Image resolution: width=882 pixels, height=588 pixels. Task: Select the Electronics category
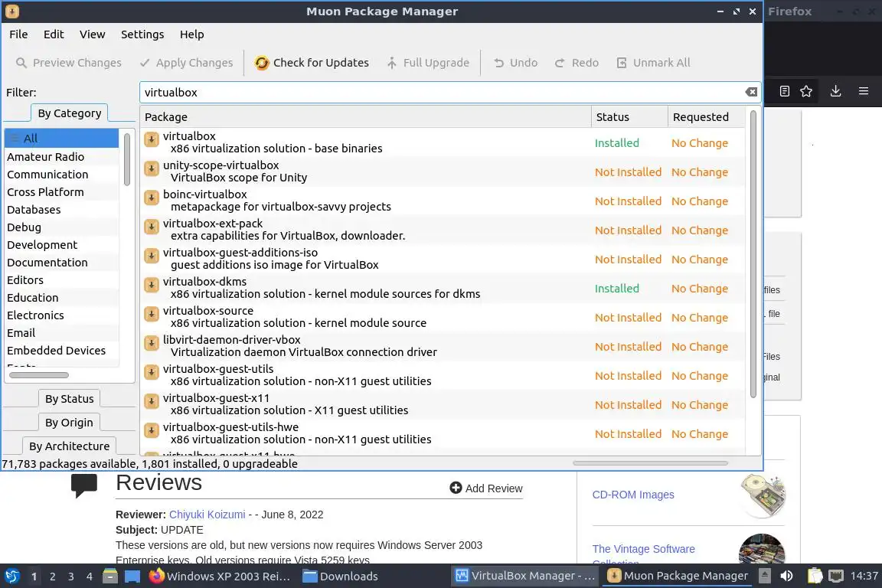[62, 315]
